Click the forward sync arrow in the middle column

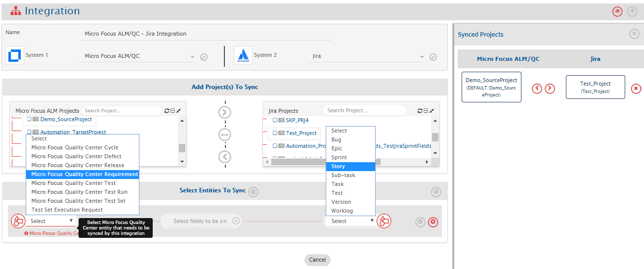pyautogui.click(x=225, y=112)
